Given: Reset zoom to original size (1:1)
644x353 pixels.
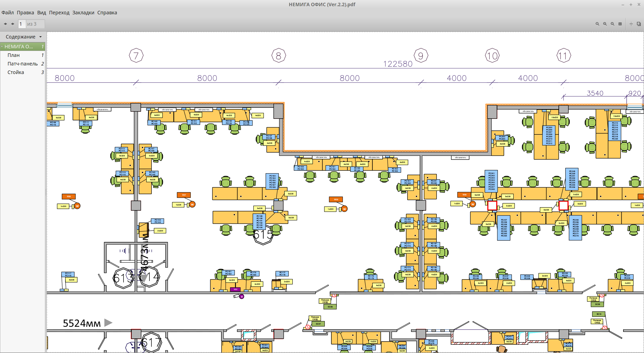Looking at the screenshot, I should pyautogui.click(x=613, y=24).
